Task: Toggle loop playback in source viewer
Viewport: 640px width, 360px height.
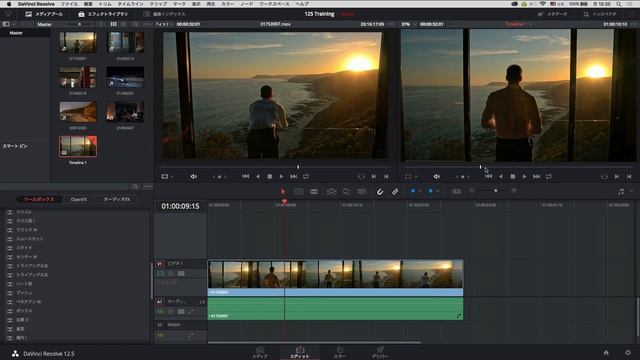Action: (306, 176)
